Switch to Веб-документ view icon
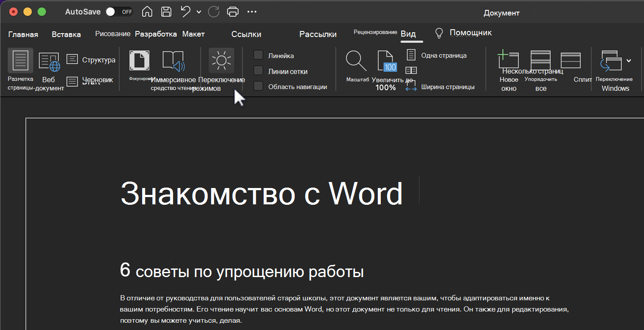 49,62
